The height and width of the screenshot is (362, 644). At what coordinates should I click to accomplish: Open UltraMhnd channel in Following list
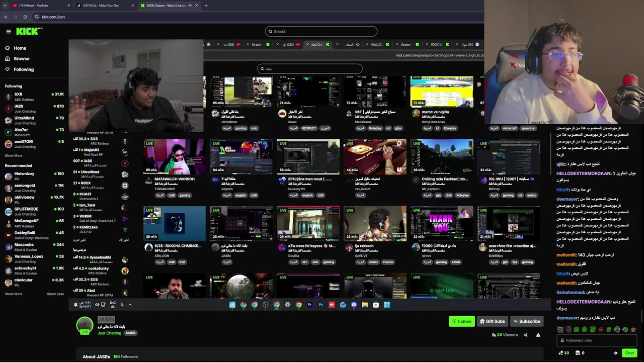(x=34, y=120)
